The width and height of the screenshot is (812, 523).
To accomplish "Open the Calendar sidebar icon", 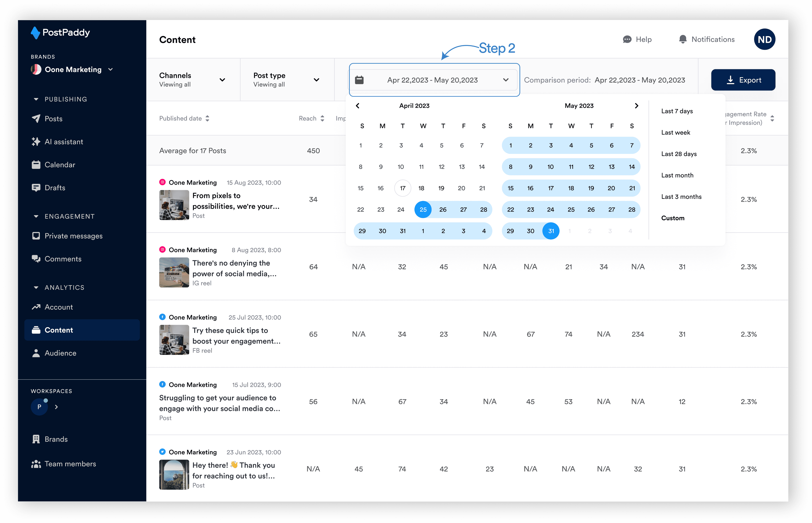I will [x=36, y=165].
